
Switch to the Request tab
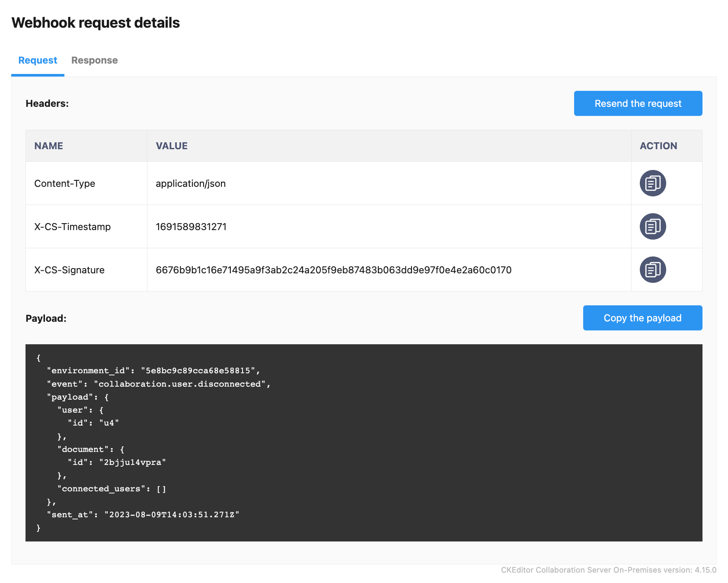(x=38, y=60)
